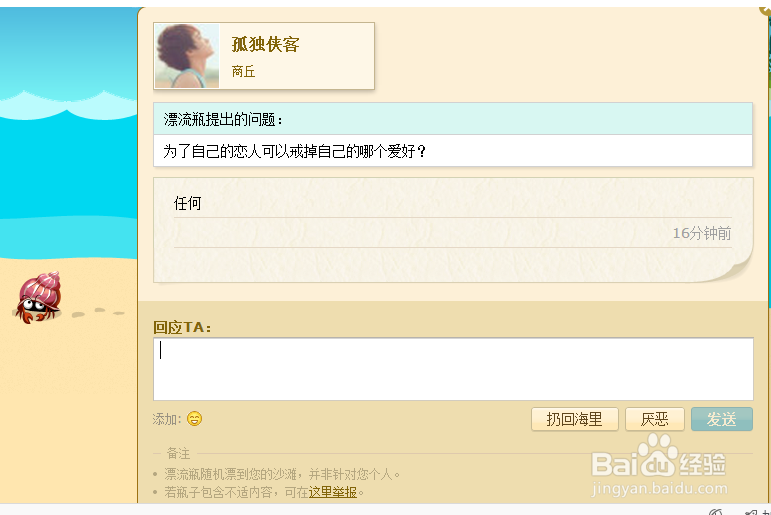Click the hermit crab on the beach
The image size is (771, 515).
(38, 298)
